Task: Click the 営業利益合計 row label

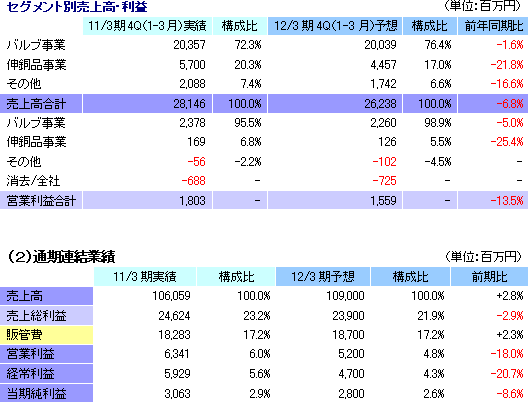Action: 41,201
